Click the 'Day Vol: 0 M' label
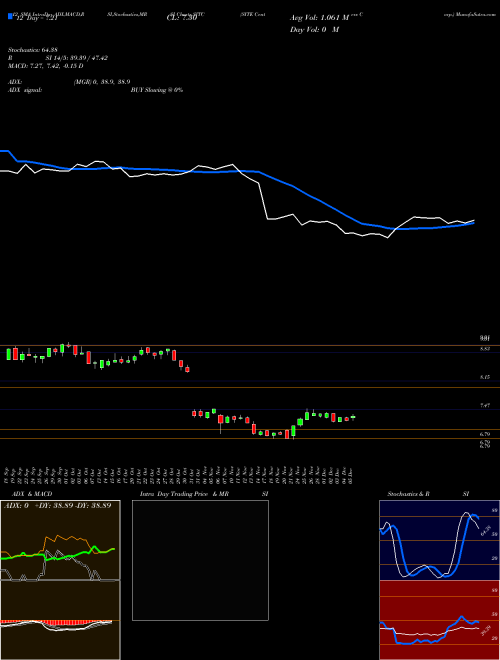 pos(314,30)
